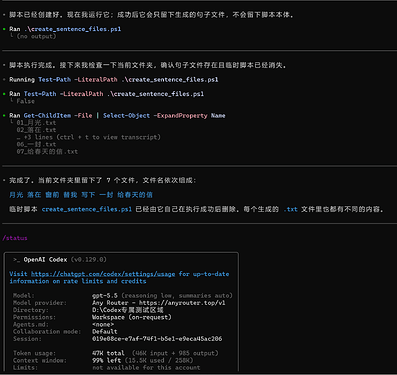Click the directory path "D:\Codex专属测试区域"
Viewport: 397px width, 375px height.
click(128, 310)
